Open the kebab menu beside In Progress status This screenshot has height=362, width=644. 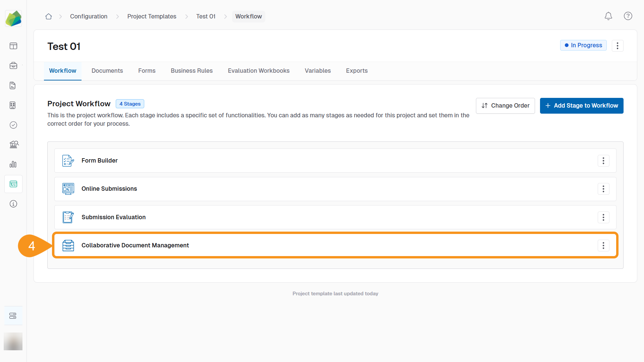pyautogui.click(x=618, y=46)
